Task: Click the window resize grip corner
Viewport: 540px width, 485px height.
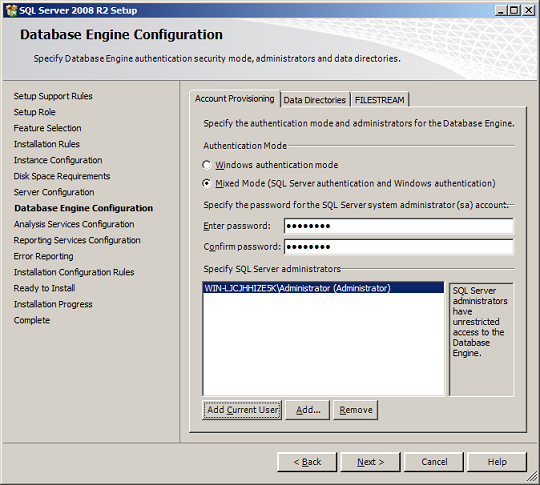Action: pos(532,477)
